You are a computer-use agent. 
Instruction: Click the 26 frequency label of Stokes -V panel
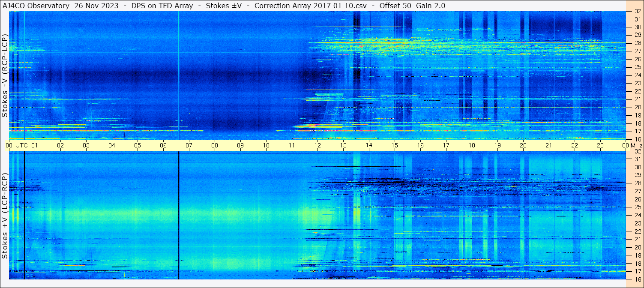point(637,59)
